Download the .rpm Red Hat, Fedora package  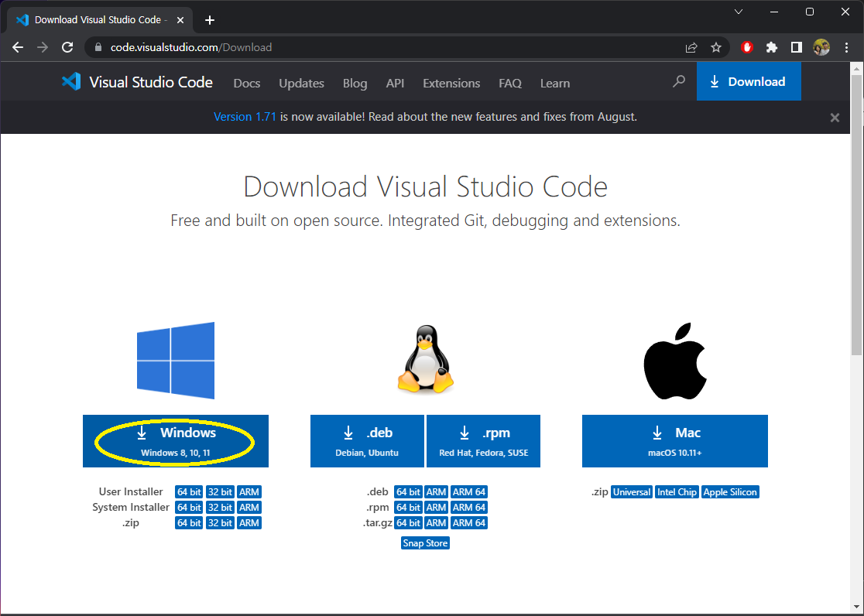point(483,441)
